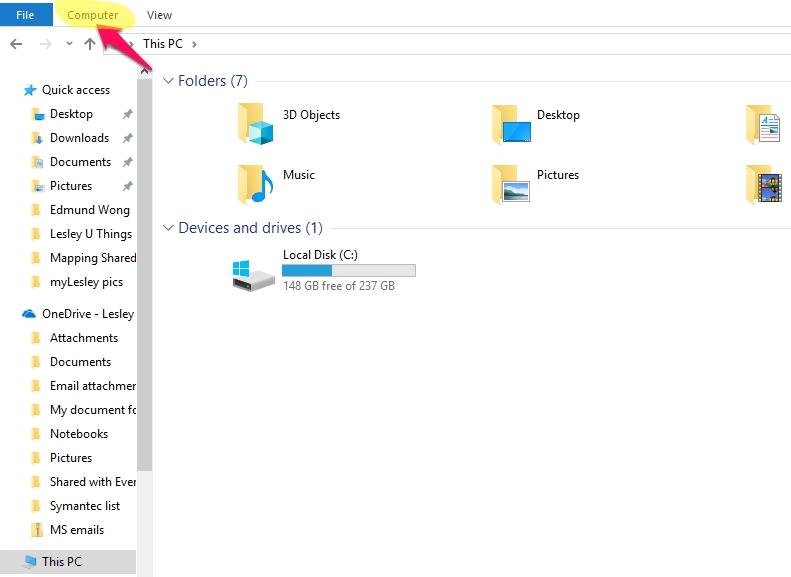Click the navigation pane scroll-up arrow
The width and height of the screenshot is (791, 577).
(144, 71)
